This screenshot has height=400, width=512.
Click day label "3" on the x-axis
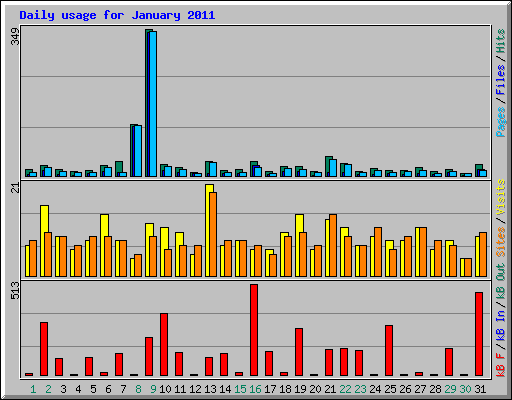pos(63,389)
